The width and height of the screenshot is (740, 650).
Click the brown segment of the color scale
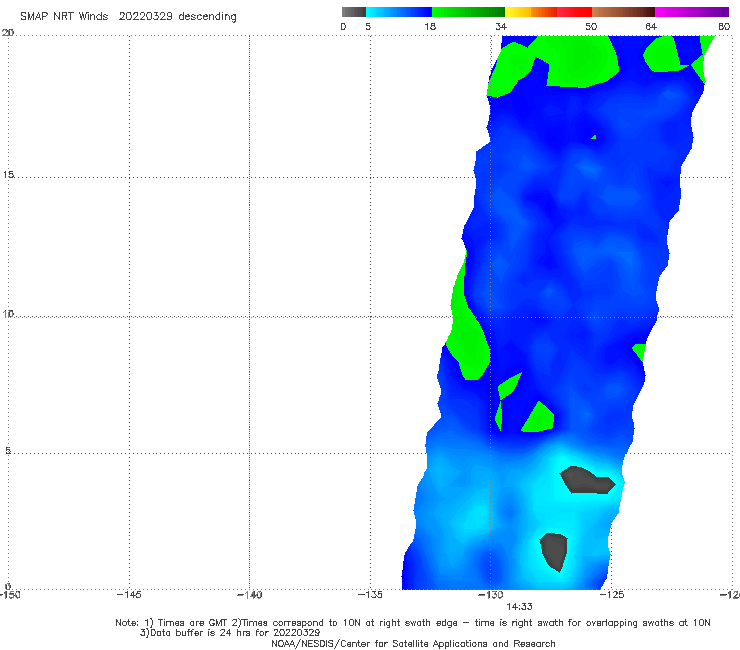coord(623,12)
